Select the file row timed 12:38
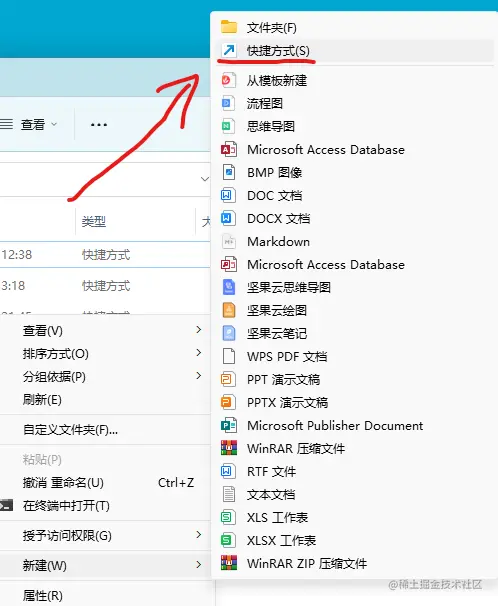Image resolution: width=498 pixels, height=606 pixels. [105, 255]
